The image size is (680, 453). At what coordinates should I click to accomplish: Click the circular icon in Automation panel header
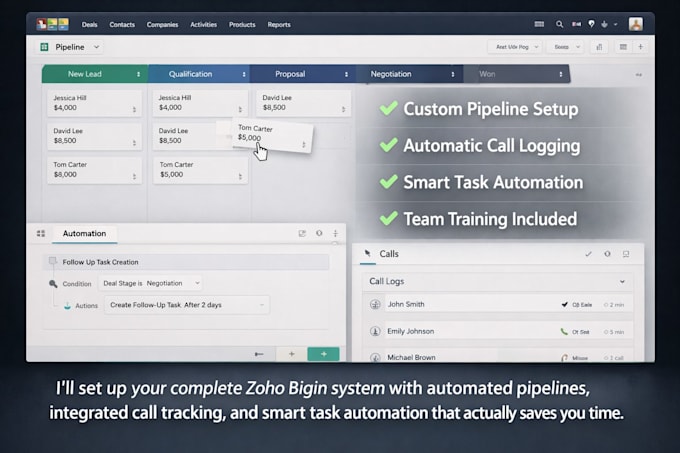[319, 233]
